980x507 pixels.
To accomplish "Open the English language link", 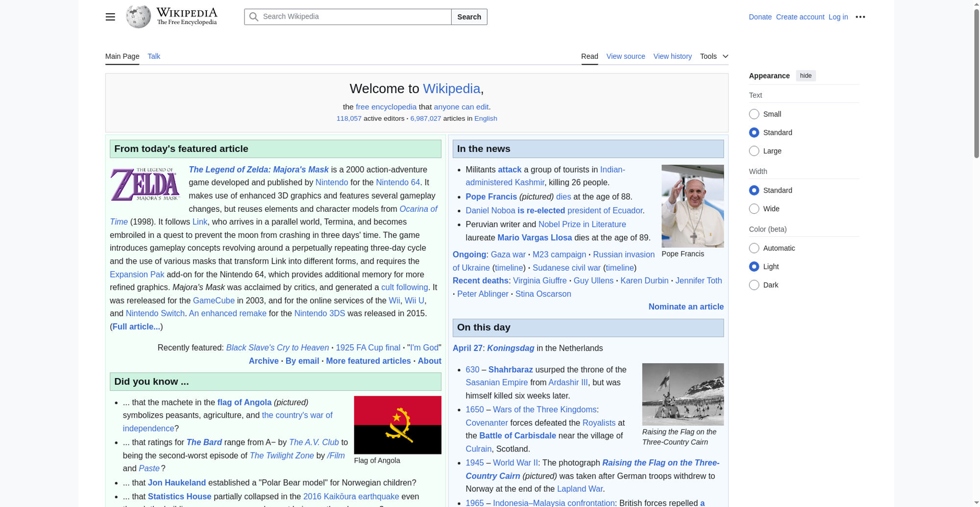I will 486,119.
